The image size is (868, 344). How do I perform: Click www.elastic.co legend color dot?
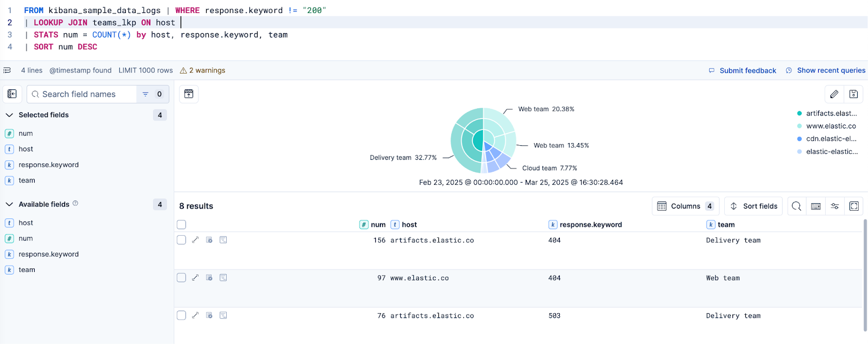tap(799, 126)
